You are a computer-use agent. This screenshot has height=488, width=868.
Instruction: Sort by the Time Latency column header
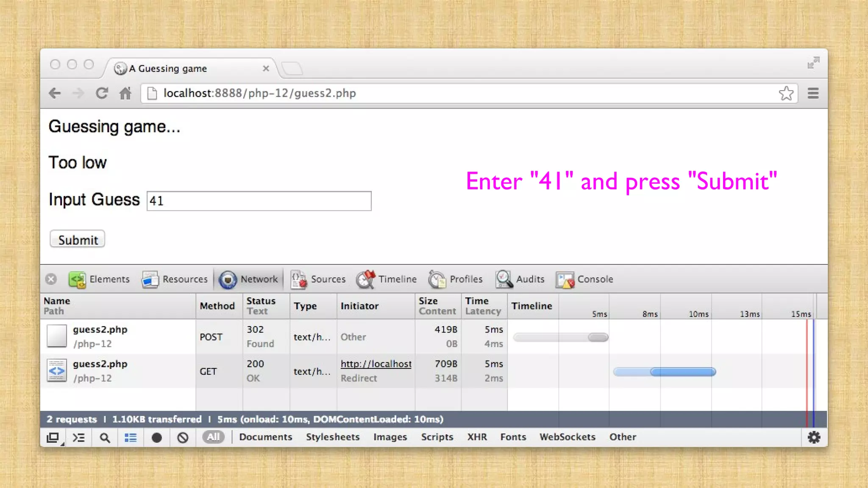(x=484, y=306)
